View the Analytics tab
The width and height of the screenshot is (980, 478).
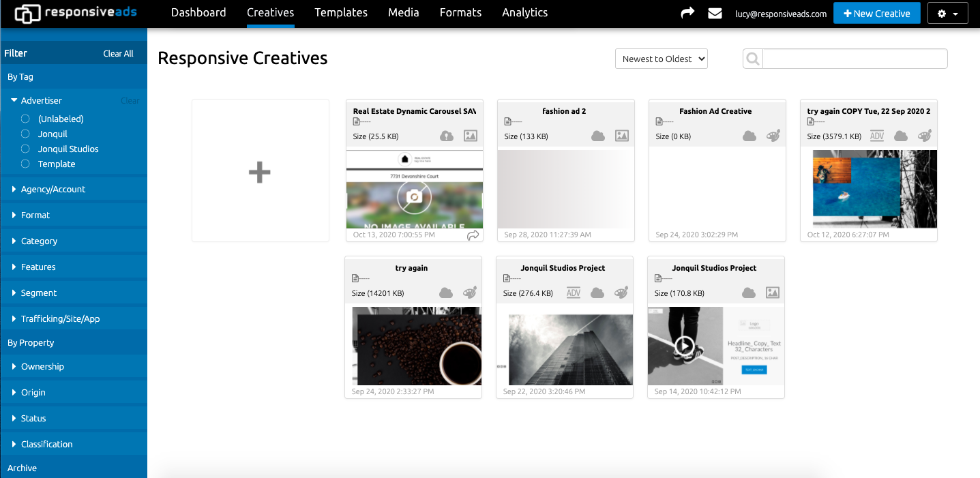tap(525, 13)
